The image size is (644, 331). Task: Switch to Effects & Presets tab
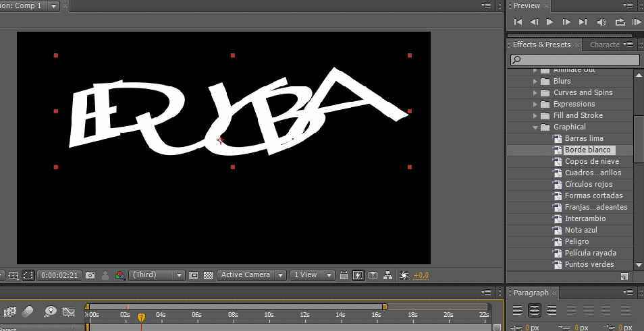click(x=542, y=44)
